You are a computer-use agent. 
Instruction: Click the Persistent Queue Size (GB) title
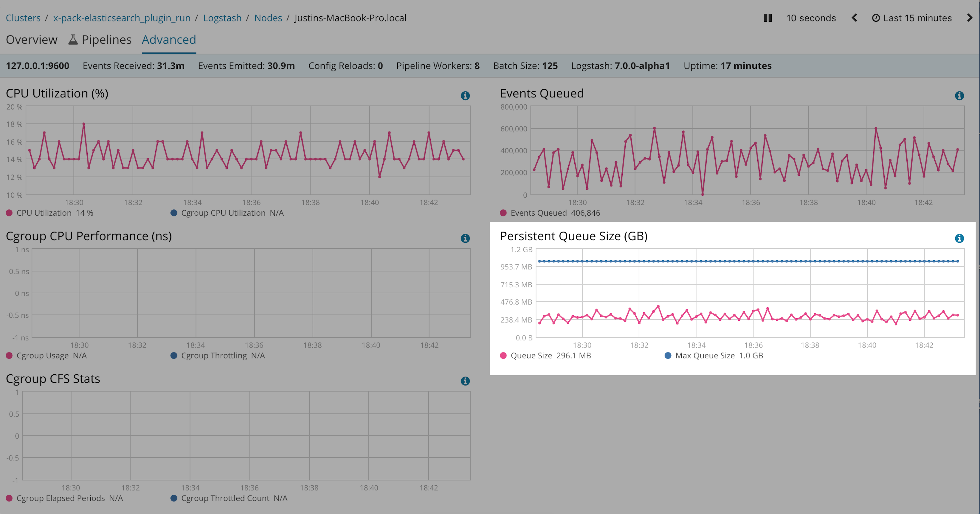click(574, 236)
